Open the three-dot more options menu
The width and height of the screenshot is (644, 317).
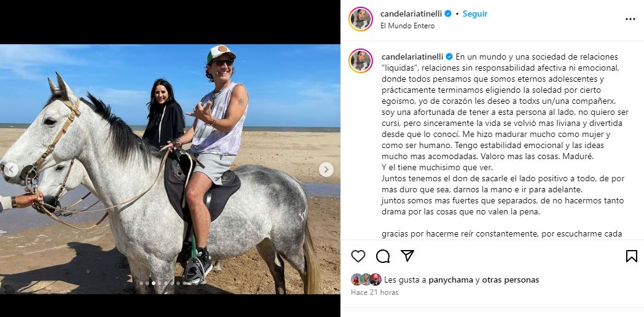[x=630, y=19]
